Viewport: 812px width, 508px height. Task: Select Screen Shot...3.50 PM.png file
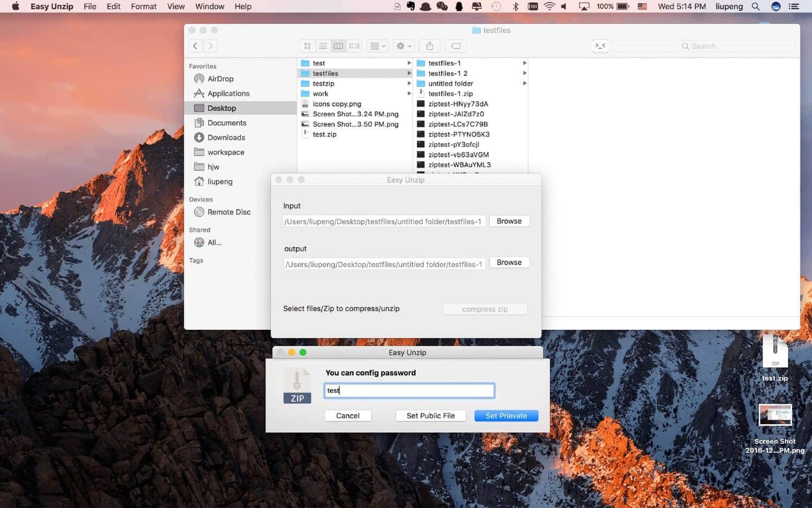click(x=355, y=124)
